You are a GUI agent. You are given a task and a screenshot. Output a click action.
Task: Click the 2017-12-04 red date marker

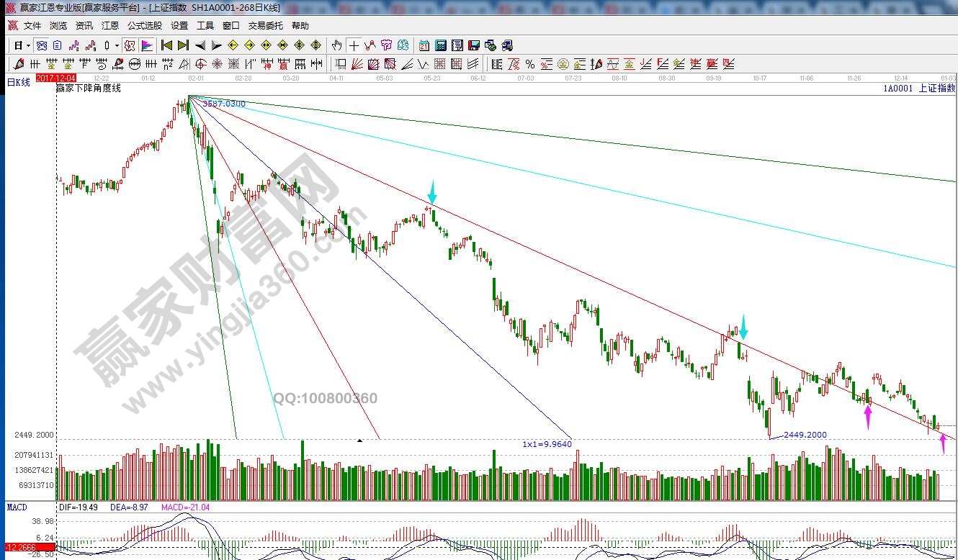click(55, 76)
